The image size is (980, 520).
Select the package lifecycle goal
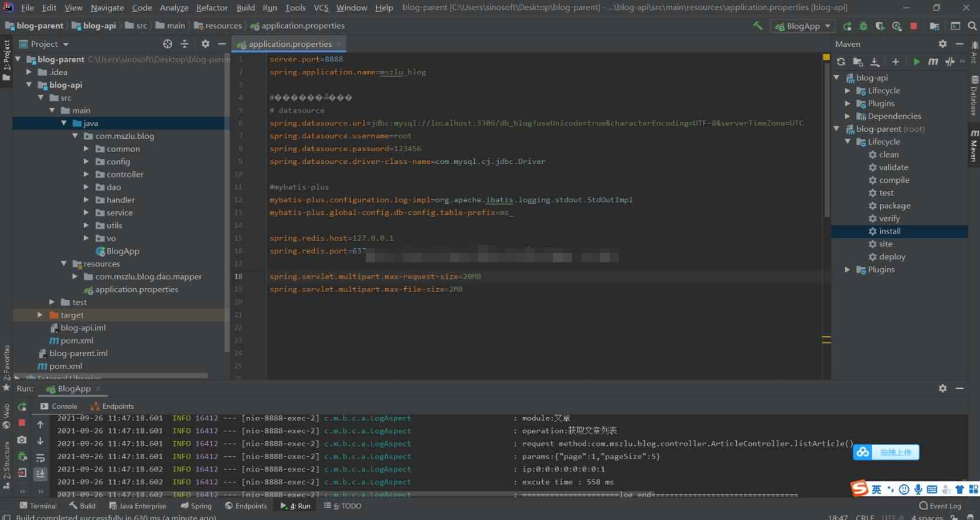click(894, 206)
